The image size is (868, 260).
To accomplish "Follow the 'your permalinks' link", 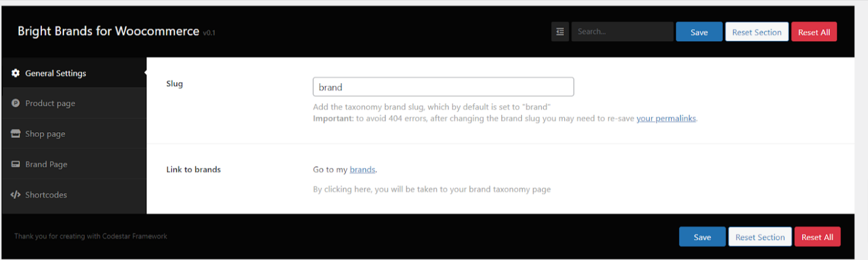I will 666,119.
